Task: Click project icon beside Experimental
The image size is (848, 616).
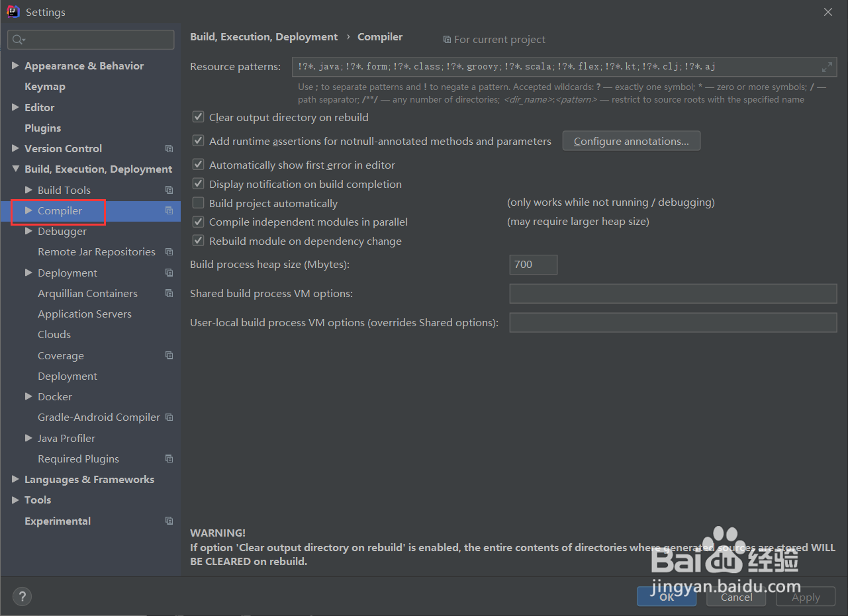Action: pos(169,521)
